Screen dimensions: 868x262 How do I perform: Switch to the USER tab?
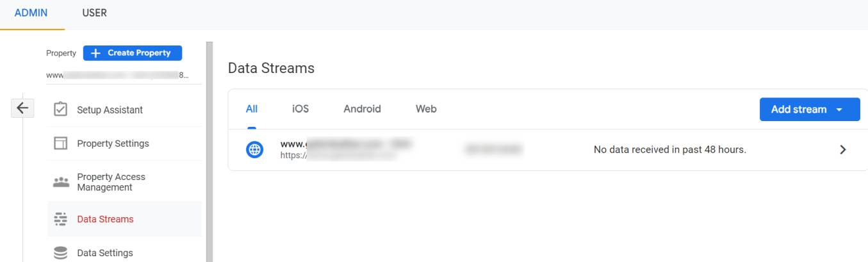(x=95, y=13)
